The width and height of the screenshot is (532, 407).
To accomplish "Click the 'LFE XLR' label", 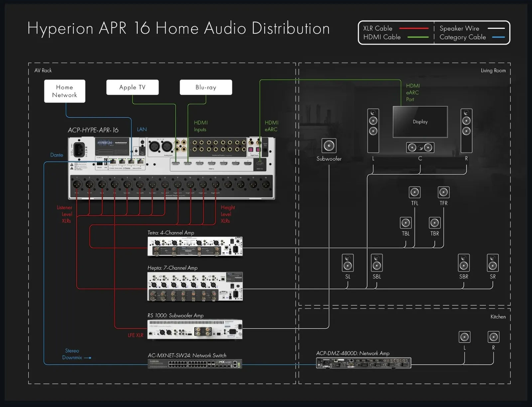I will pyautogui.click(x=136, y=335).
